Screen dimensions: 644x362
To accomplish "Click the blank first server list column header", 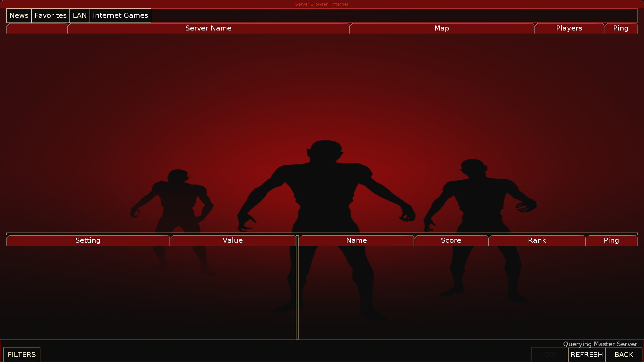I will point(37,28).
